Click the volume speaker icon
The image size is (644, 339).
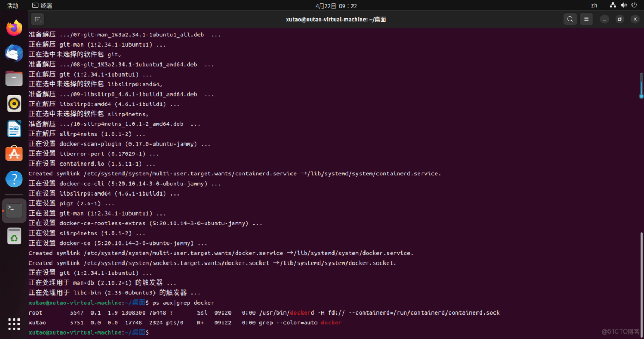point(623,5)
